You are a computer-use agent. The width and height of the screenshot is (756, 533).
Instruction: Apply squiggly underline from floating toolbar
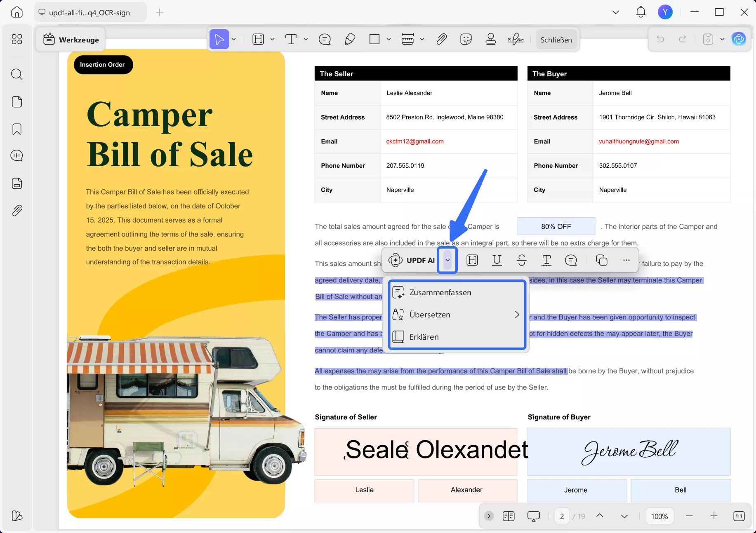pos(546,260)
